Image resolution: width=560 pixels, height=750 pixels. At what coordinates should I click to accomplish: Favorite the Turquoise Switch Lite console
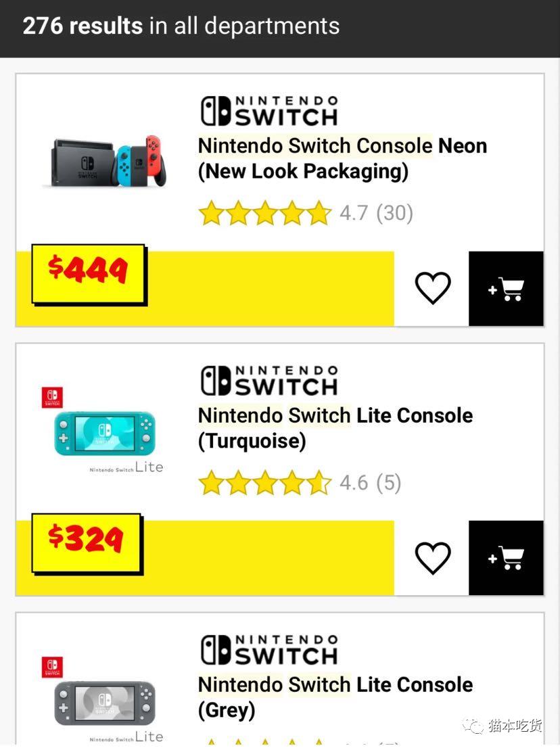[432, 557]
